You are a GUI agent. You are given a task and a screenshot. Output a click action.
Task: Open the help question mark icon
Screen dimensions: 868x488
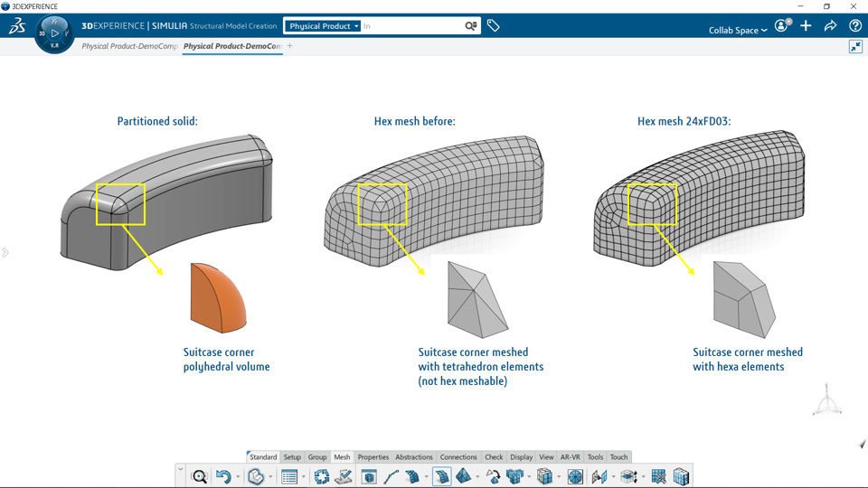(854, 25)
